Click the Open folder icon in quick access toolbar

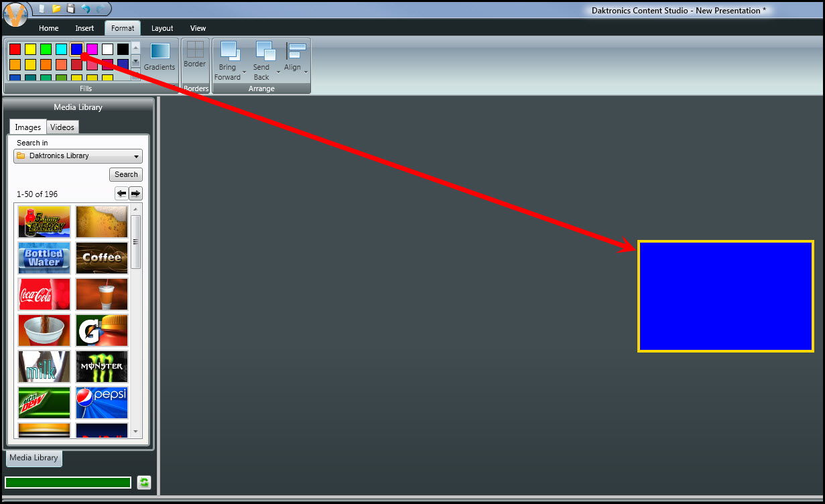click(56, 9)
